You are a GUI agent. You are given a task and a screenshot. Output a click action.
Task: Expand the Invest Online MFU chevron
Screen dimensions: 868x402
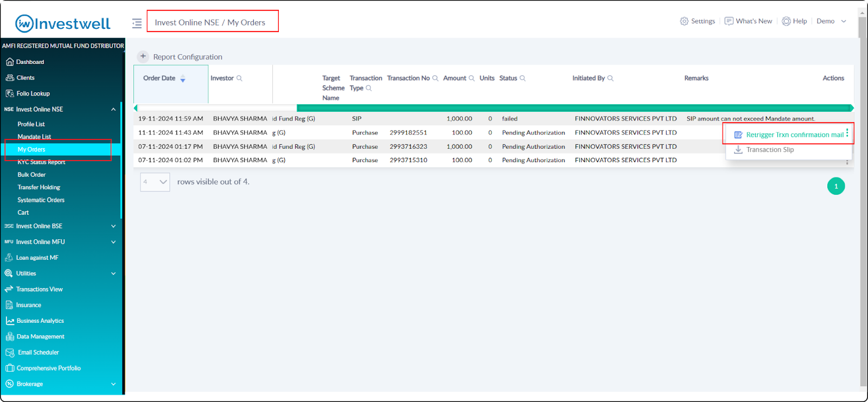[113, 242]
